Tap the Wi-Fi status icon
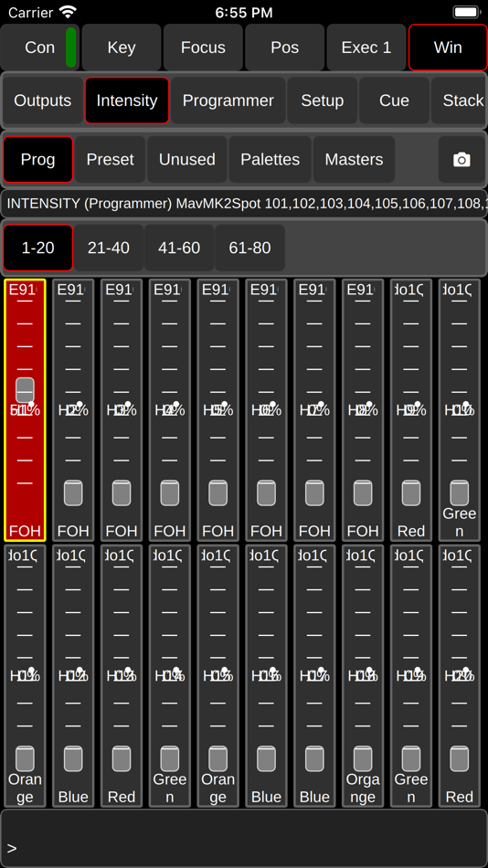Image resolution: width=488 pixels, height=868 pixels. [x=69, y=12]
